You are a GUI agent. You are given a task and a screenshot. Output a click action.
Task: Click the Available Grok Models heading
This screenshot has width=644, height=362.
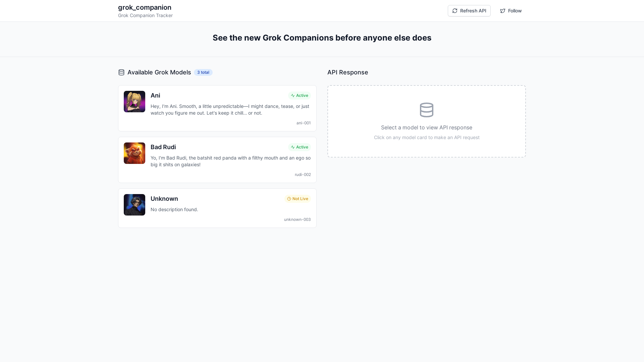(x=159, y=72)
